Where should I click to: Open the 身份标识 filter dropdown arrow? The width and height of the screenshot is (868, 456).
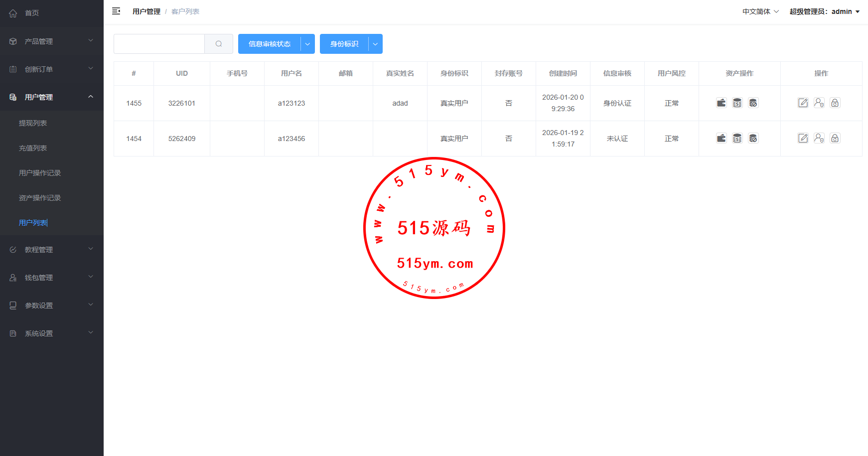[x=375, y=44]
